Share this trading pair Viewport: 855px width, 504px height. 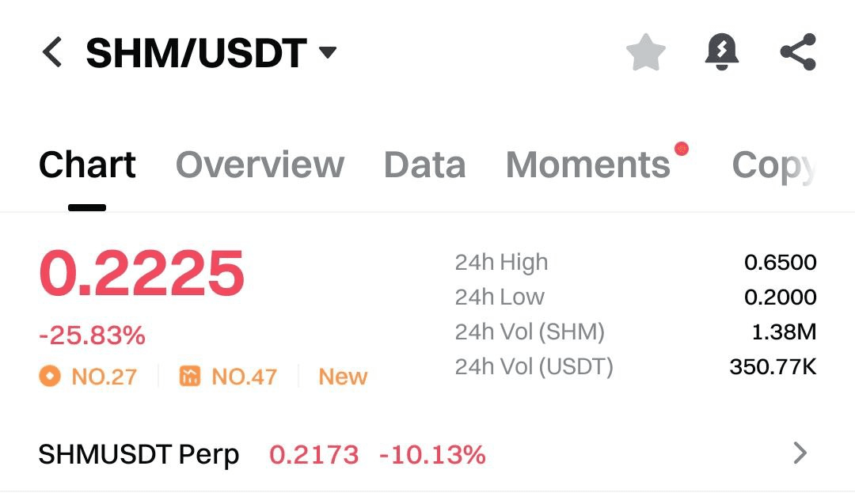798,52
